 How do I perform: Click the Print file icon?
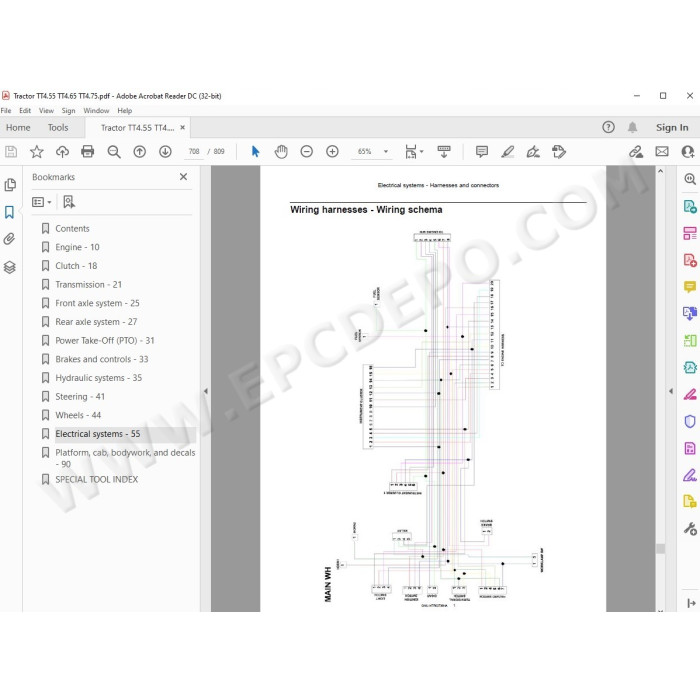point(88,152)
